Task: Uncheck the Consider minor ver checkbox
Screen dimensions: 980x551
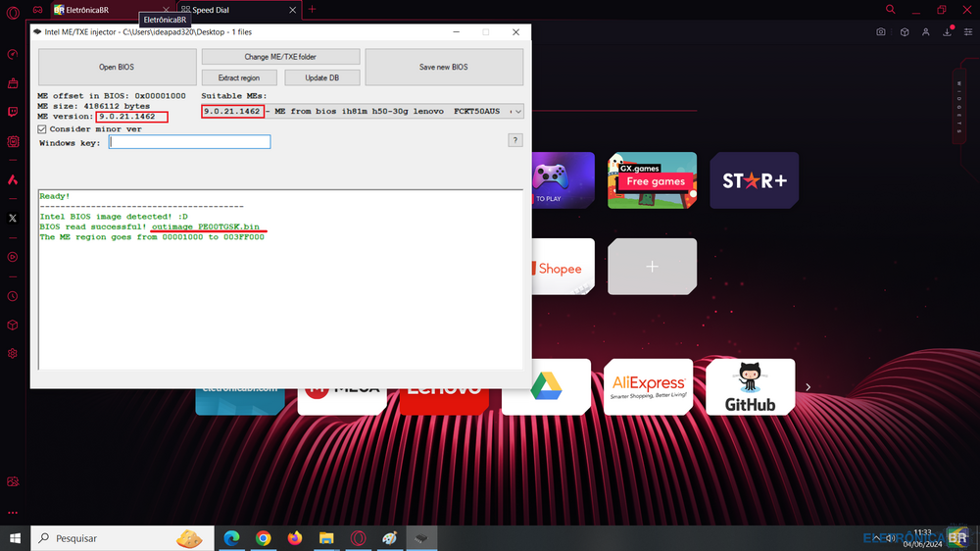Action: (42, 128)
